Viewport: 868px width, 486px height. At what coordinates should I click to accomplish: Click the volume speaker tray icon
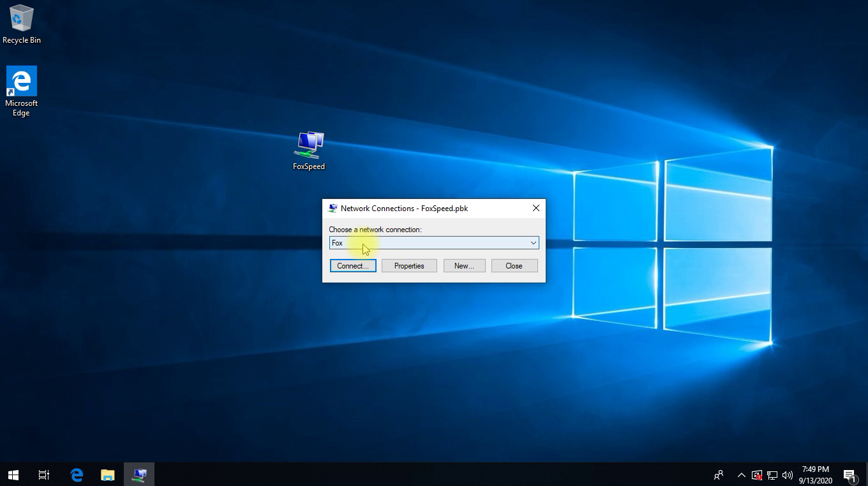(788, 475)
